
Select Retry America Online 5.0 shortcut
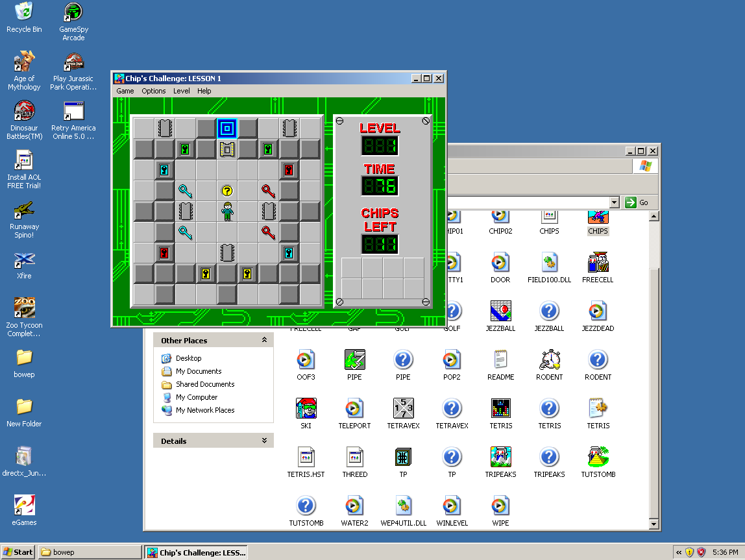click(x=73, y=119)
